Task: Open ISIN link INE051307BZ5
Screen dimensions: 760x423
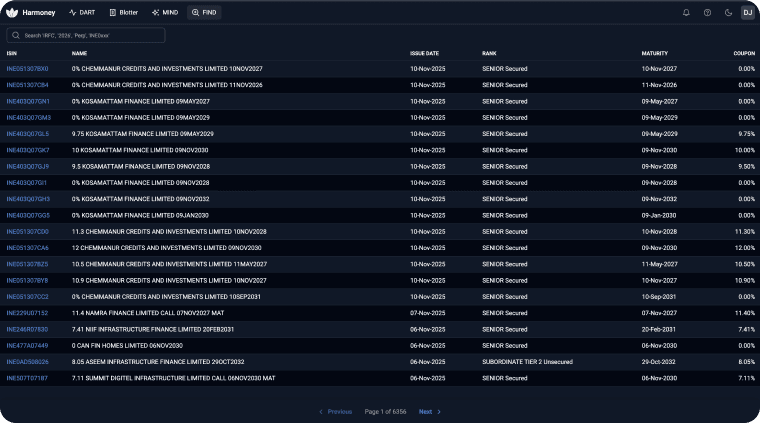Action: (x=27, y=265)
